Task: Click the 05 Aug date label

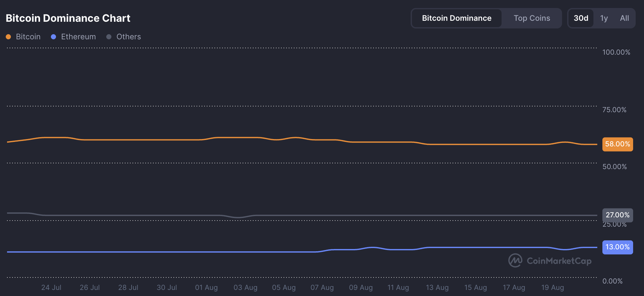Action: click(x=284, y=287)
